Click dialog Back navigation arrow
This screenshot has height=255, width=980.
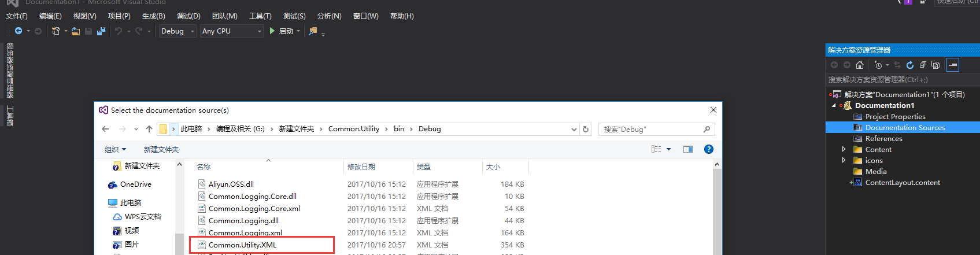point(105,129)
